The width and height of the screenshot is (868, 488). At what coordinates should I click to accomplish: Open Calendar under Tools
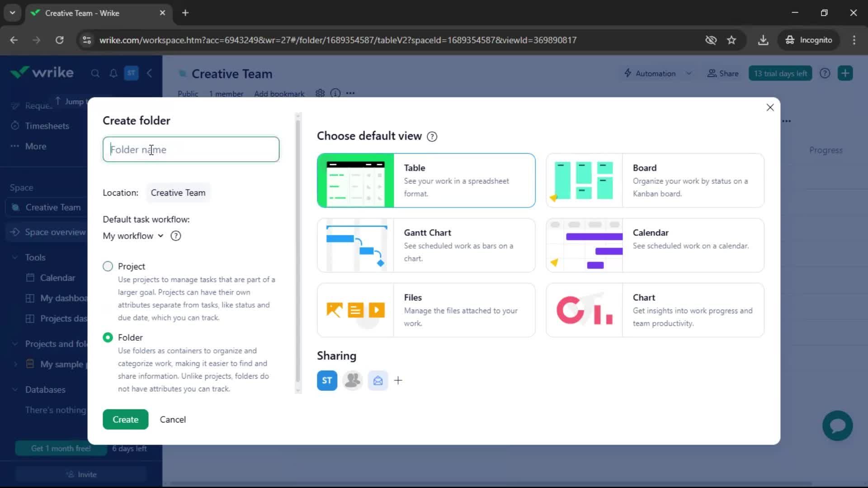coord(57,278)
